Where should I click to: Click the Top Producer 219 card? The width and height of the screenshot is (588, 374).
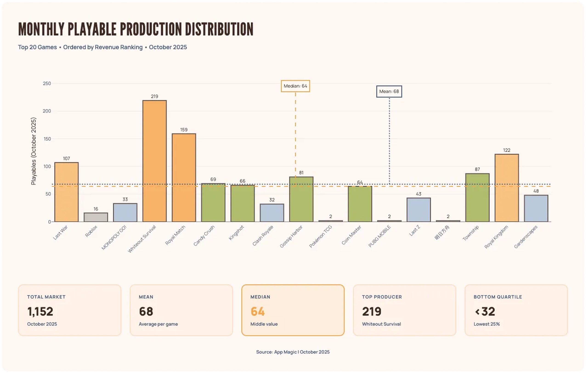404,310
